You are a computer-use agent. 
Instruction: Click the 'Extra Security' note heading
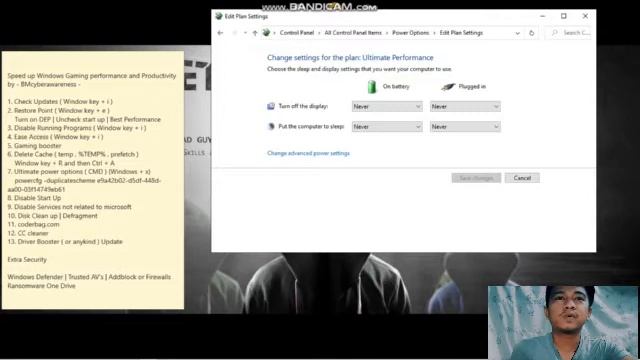coord(27,260)
